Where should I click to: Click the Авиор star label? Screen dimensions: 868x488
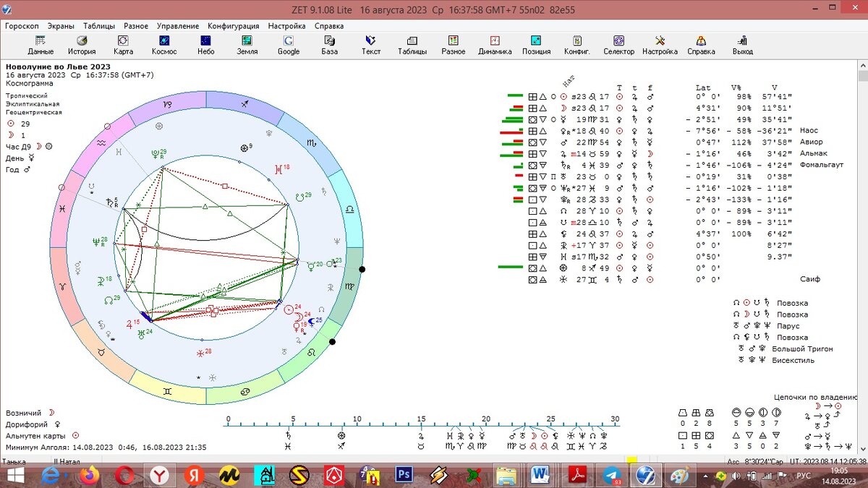pyautogui.click(x=811, y=142)
